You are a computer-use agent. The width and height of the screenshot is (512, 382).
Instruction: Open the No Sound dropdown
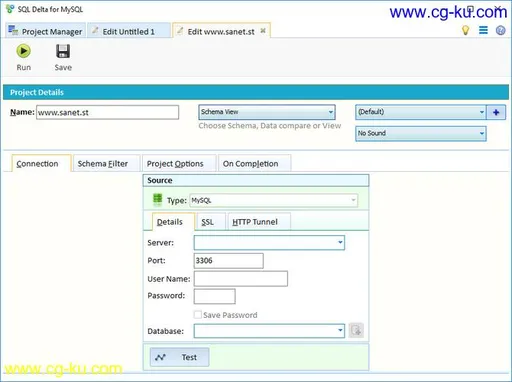tap(421, 133)
